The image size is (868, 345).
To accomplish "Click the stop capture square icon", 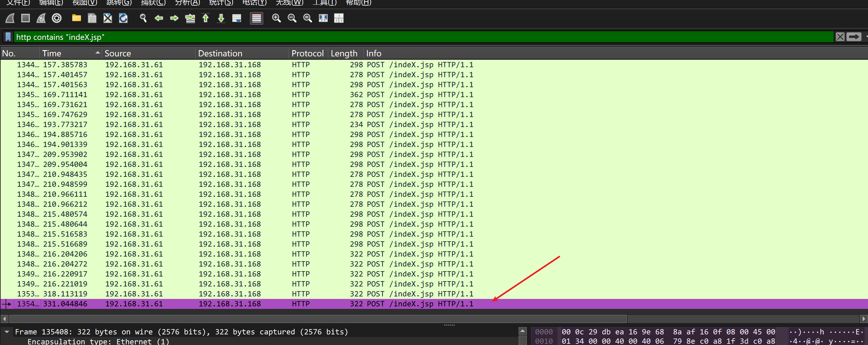I will pos(26,18).
